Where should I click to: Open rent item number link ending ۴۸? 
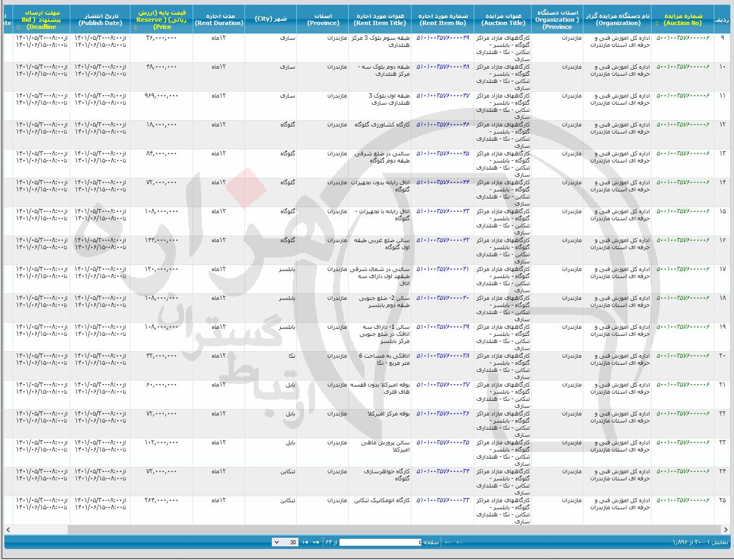pyautogui.click(x=443, y=67)
